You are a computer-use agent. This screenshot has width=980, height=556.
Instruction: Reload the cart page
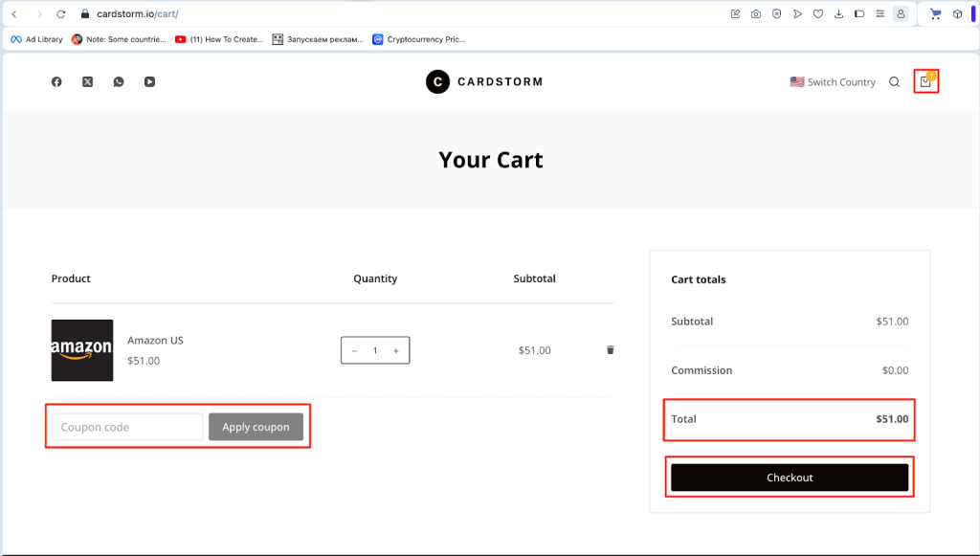(60, 13)
